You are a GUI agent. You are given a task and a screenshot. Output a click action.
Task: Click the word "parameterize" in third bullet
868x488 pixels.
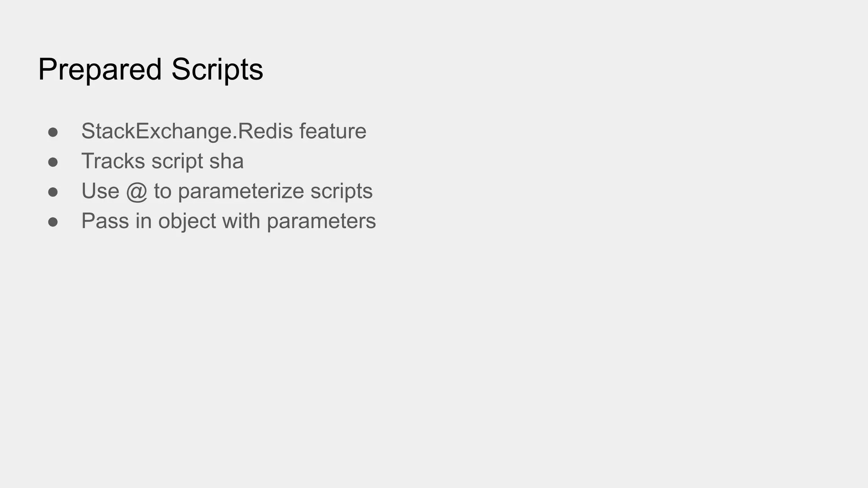pos(241,191)
